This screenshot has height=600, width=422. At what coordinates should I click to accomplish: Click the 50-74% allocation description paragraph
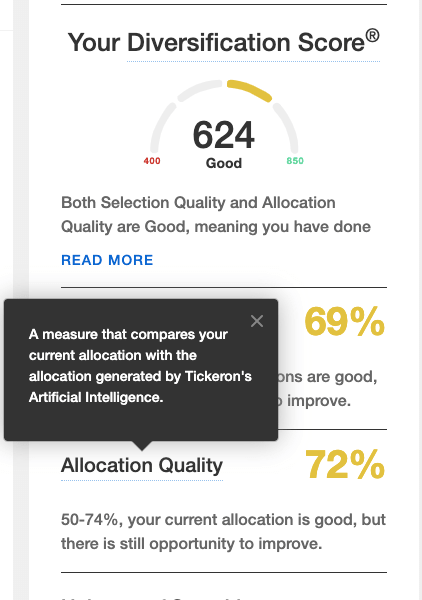click(x=223, y=532)
